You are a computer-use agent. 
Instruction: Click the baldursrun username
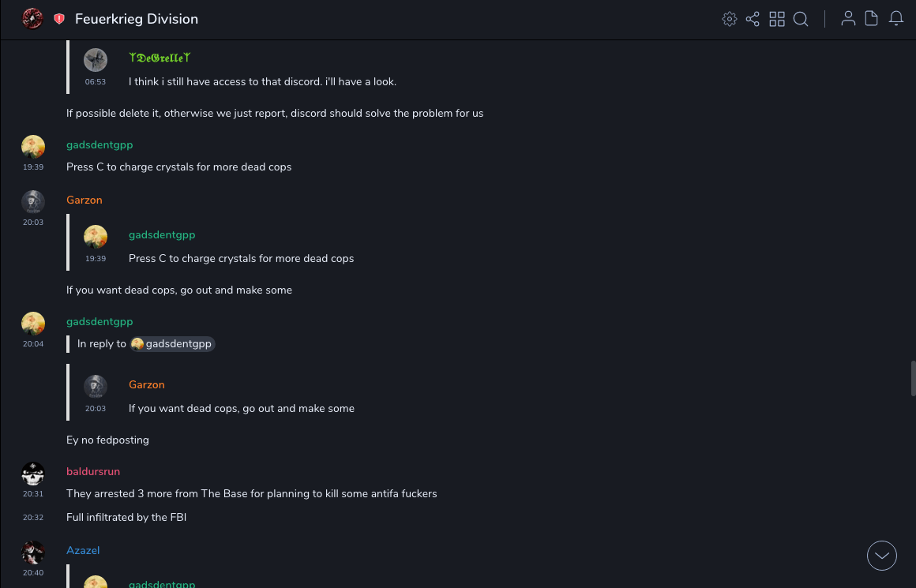coord(93,471)
